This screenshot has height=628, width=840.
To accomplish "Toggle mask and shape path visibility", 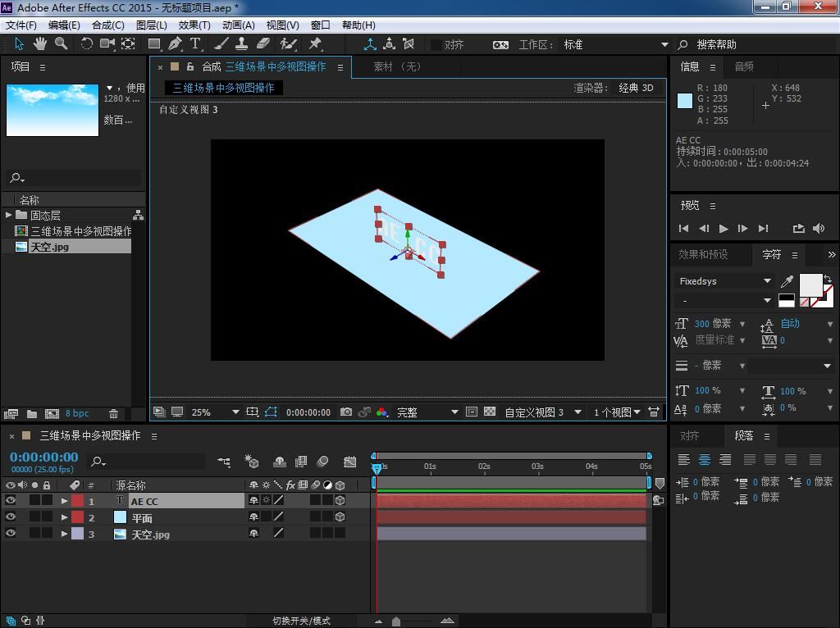I will click(271, 412).
